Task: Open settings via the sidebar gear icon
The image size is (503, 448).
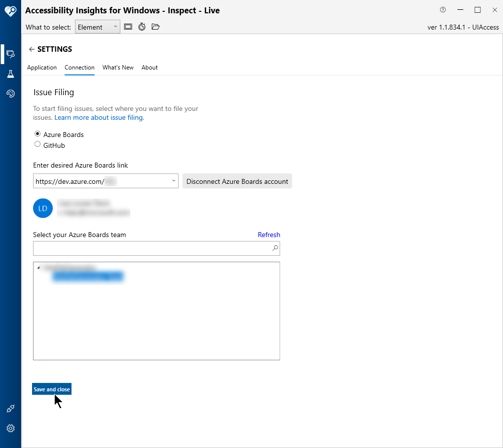Action: click(10, 428)
